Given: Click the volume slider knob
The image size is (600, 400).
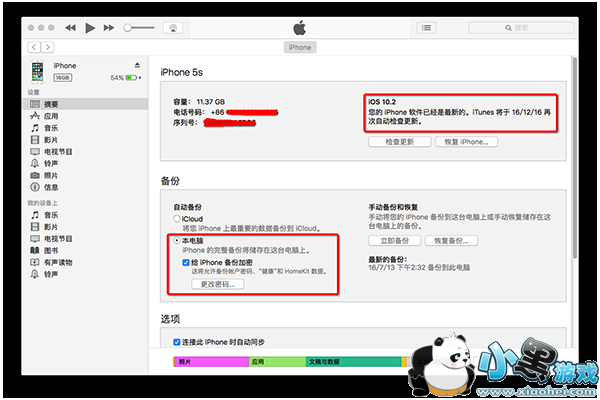Looking at the screenshot, I should [x=127, y=28].
